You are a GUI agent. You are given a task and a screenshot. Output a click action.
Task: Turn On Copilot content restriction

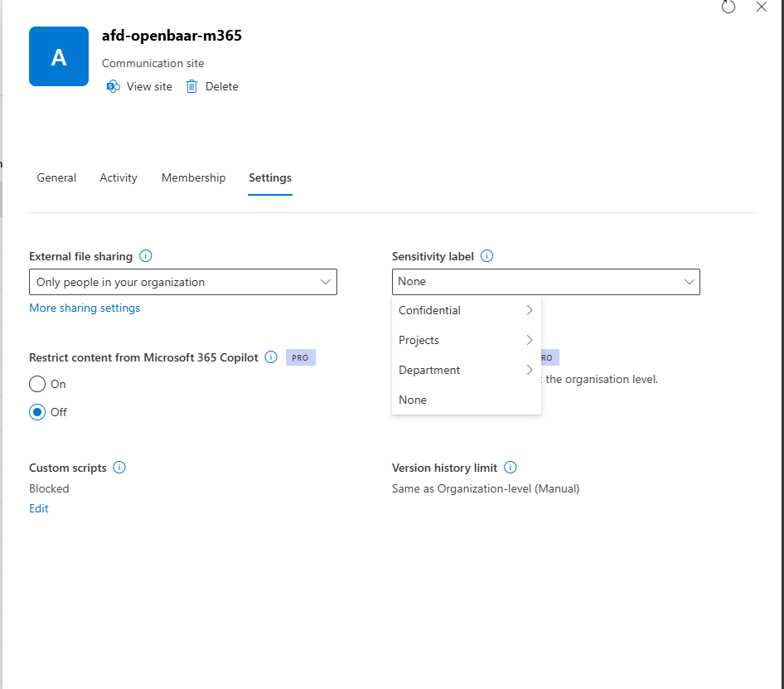click(x=37, y=384)
